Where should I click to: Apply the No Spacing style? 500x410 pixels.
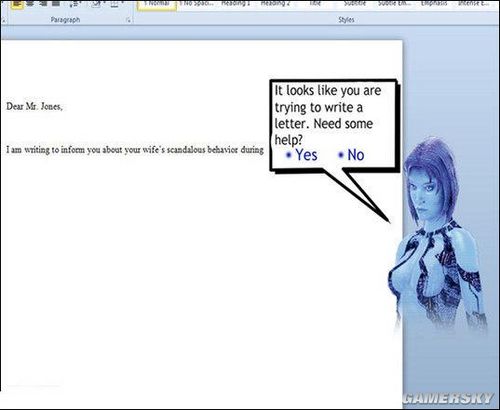click(197, 4)
